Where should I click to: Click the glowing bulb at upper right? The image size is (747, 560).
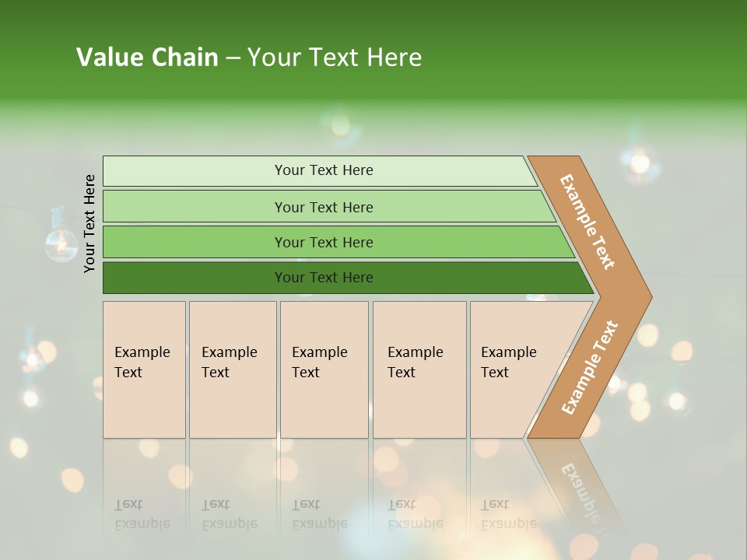pos(640,163)
